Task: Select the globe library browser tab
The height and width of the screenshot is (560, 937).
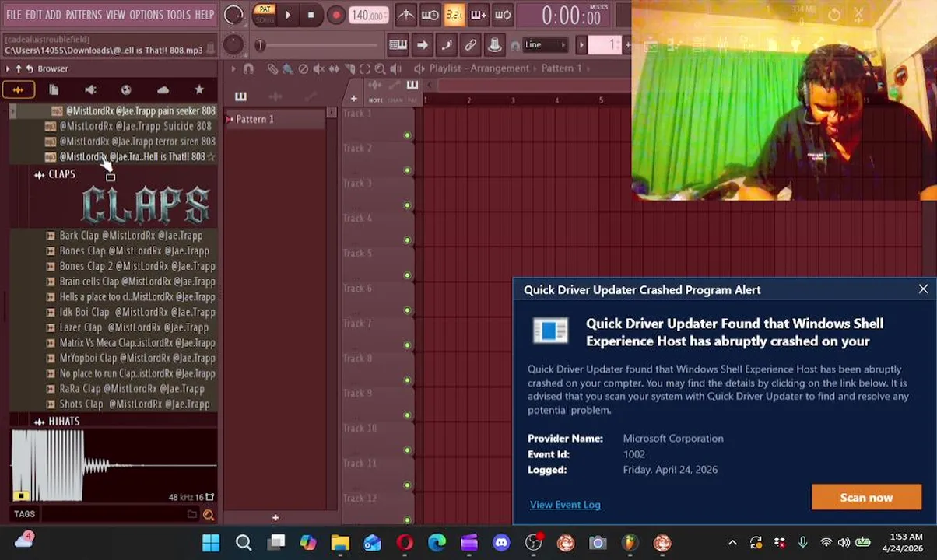Action: click(126, 90)
